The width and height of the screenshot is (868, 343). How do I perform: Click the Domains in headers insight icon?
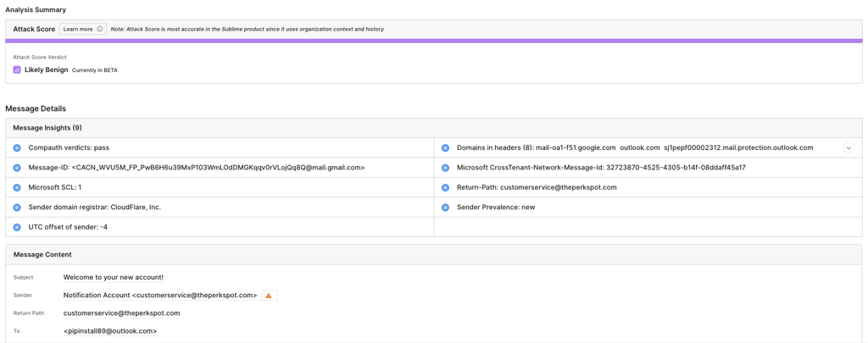click(x=445, y=148)
